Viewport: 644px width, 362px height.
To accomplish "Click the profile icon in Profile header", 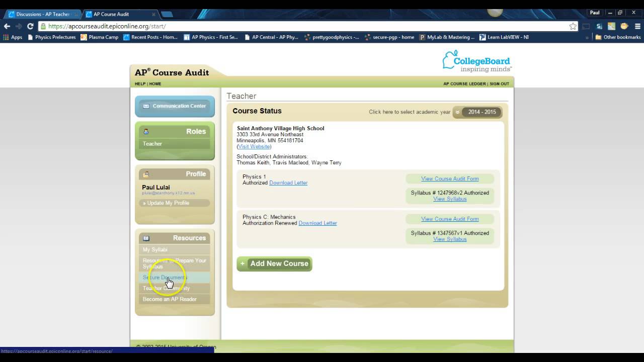I will click(x=146, y=174).
